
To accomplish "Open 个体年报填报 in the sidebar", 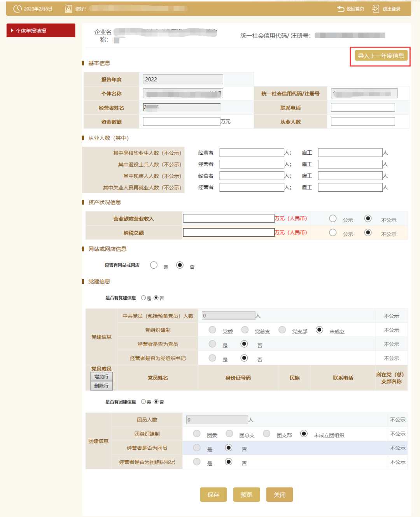I will [x=41, y=31].
